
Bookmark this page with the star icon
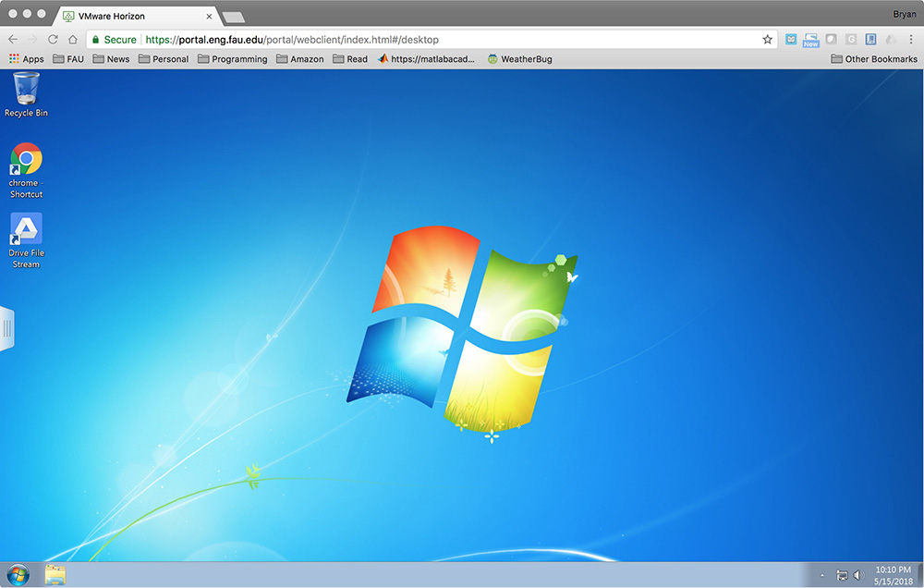pyautogui.click(x=767, y=40)
